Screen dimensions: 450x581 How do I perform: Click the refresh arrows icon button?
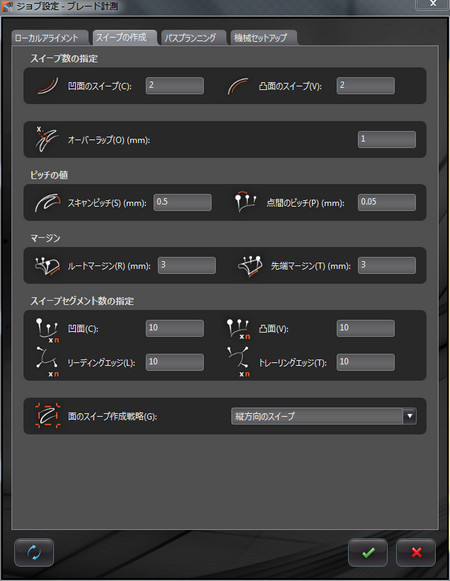coord(34,552)
